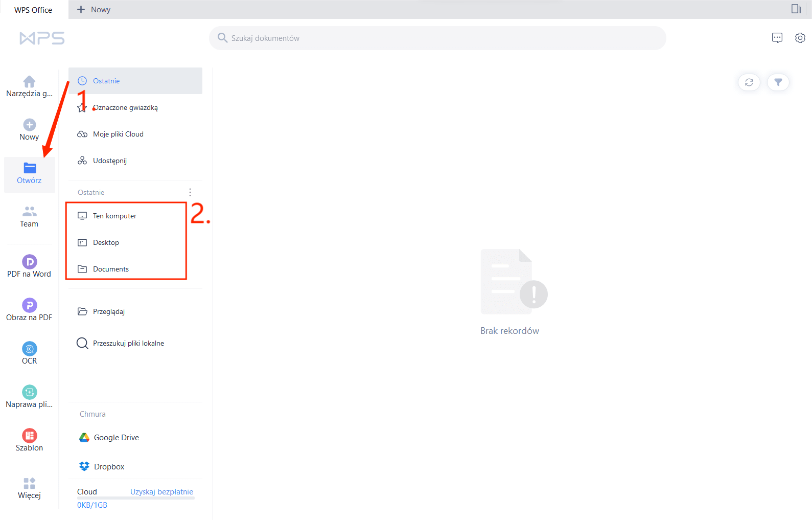Screen dimensions: 812x520
Task: Select Ostatnie recent files list
Action: point(135,81)
